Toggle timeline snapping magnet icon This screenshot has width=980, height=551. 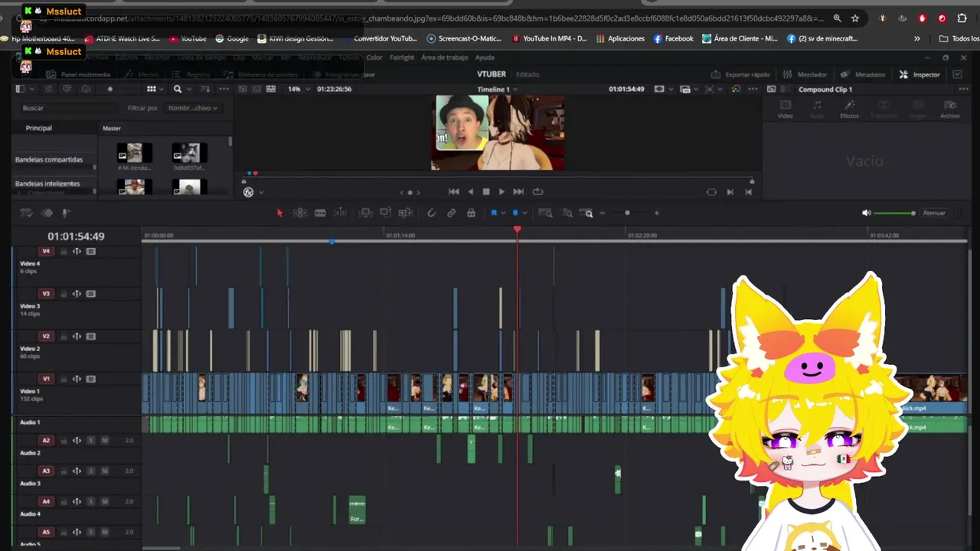(x=431, y=213)
